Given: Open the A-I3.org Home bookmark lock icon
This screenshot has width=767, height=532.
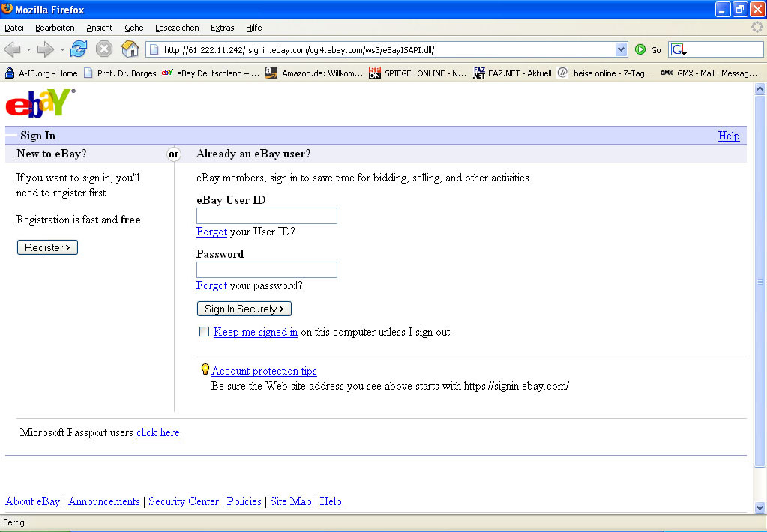Looking at the screenshot, I should click(x=9, y=73).
